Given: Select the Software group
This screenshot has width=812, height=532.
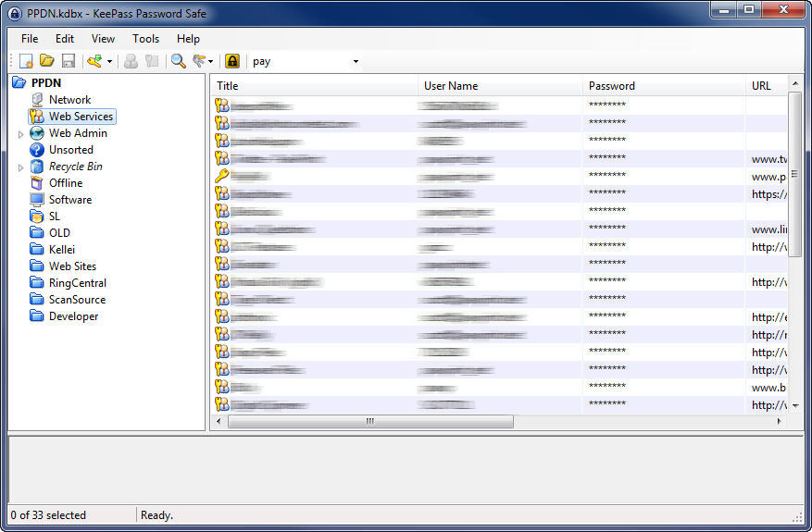Looking at the screenshot, I should pos(70,199).
